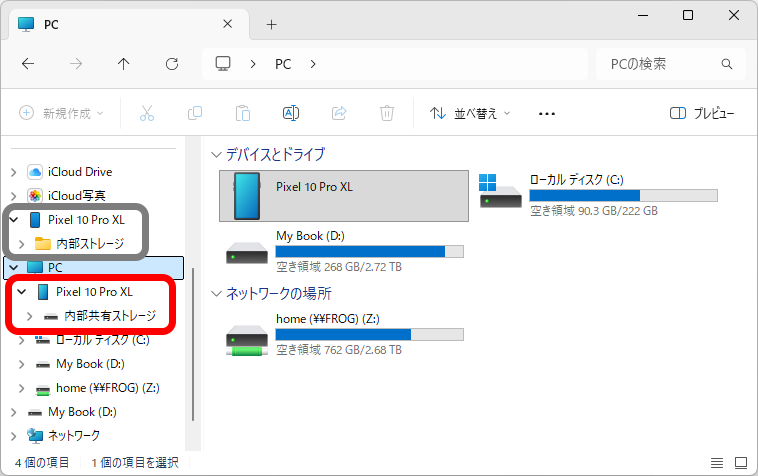Expand 内部共有ストレージ tree node

pos(29,316)
